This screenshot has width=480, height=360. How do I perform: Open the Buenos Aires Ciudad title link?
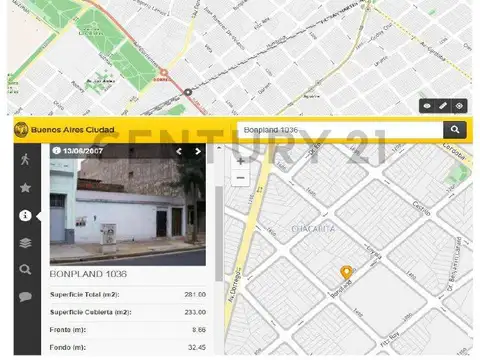[x=73, y=130]
